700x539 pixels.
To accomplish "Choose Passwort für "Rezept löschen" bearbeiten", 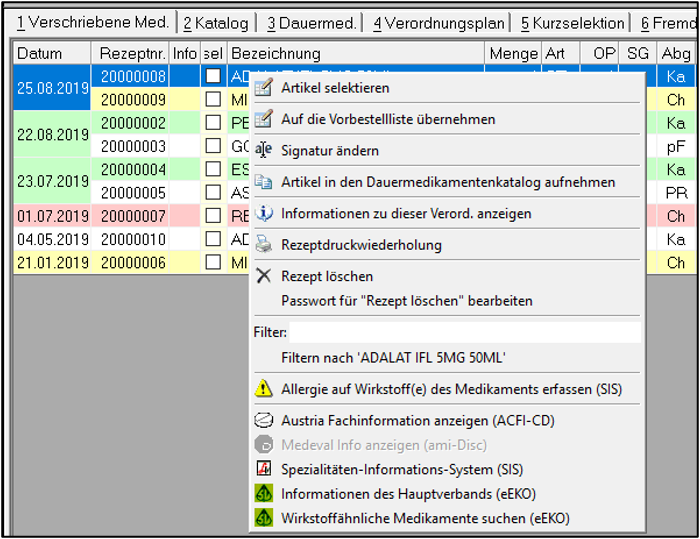I will click(407, 301).
